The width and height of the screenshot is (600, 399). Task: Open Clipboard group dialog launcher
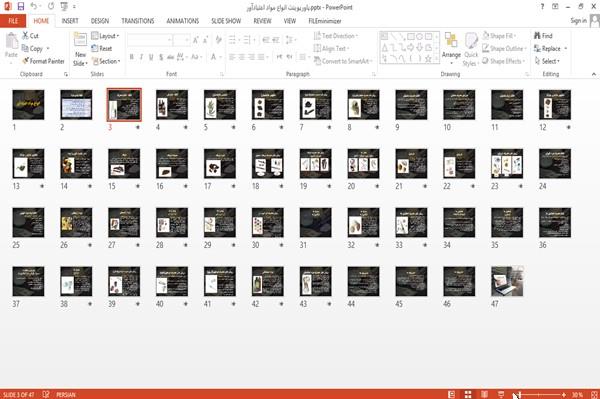pos(66,74)
